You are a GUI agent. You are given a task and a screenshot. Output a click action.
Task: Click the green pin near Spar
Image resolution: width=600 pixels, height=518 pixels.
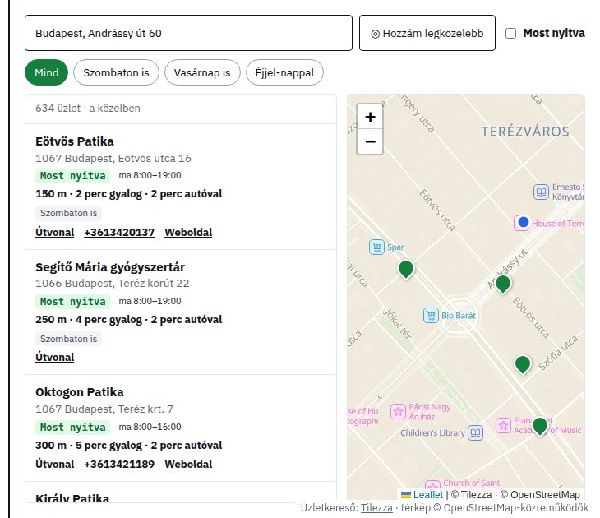406,269
